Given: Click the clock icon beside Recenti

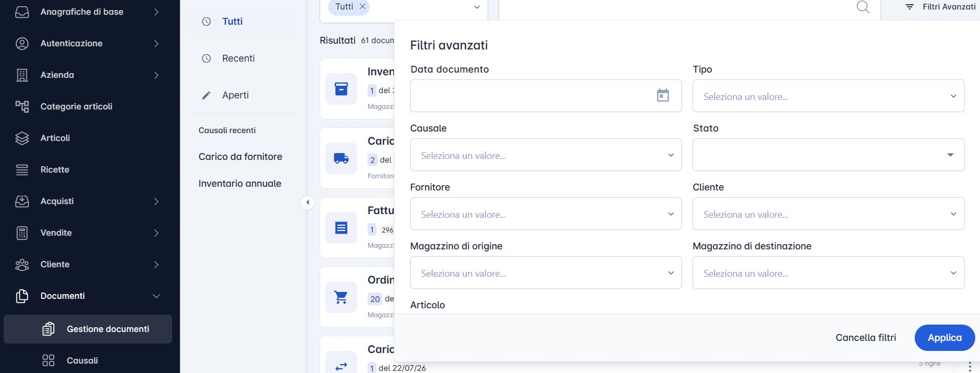Looking at the screenshot, I should (x=206, y=58).
